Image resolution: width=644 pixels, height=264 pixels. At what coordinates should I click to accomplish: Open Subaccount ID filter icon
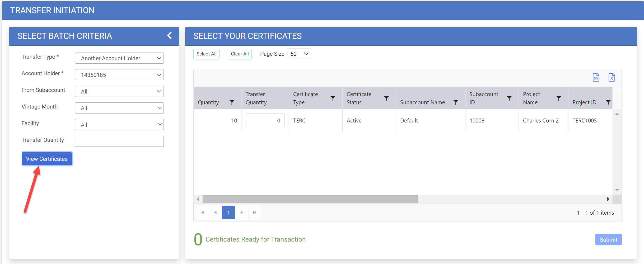509,98
